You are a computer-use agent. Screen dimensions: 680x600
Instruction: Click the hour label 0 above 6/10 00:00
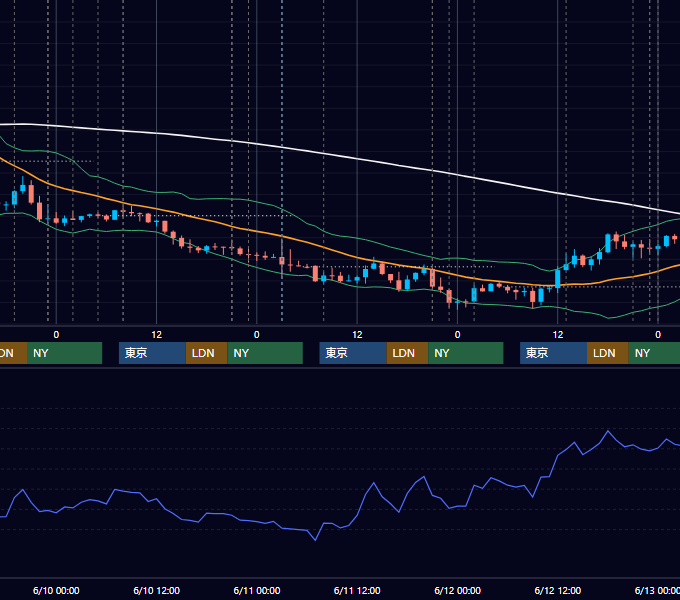(x=56, y=335)
